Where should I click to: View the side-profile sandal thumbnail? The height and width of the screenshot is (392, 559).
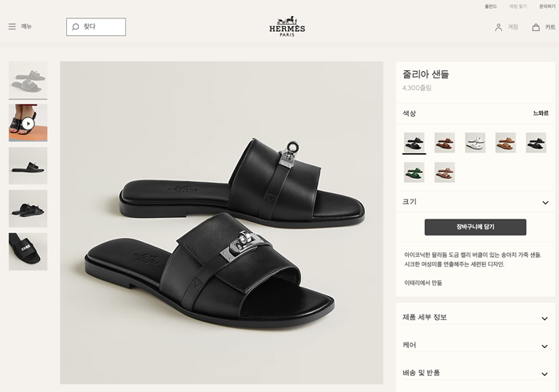point(28,166)
